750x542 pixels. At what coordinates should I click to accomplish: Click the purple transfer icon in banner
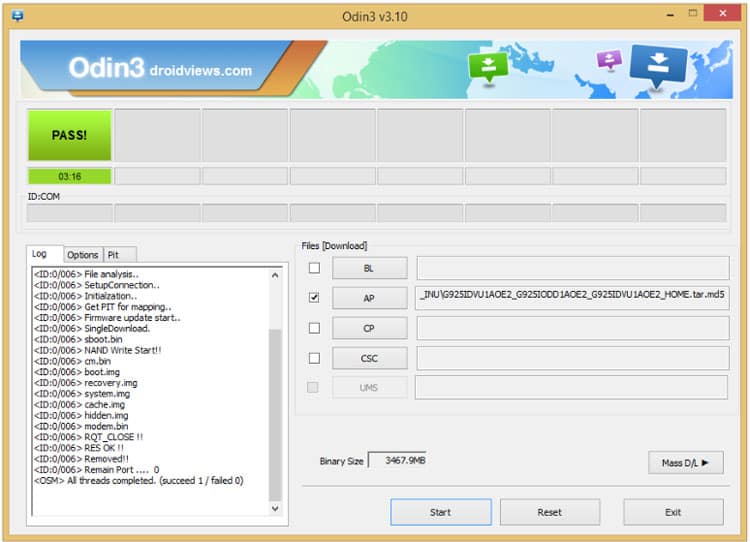point(609,60)
